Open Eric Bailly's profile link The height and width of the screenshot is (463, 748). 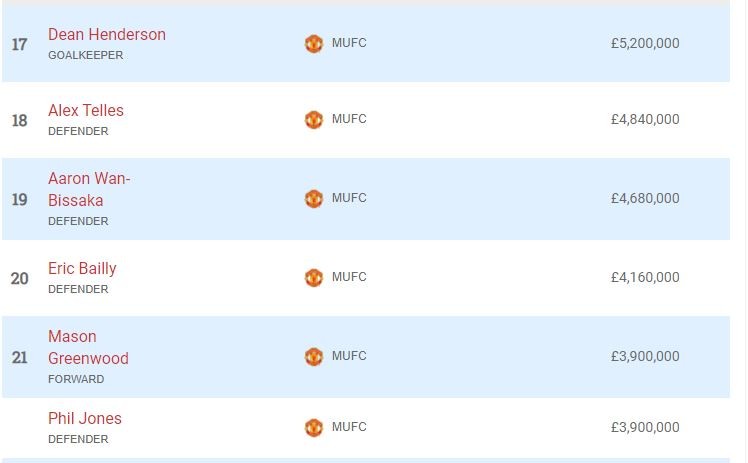pos(82,269)
